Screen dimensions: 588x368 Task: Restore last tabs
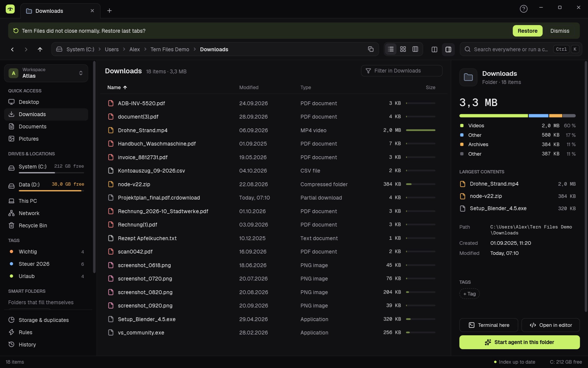(527, 31)
